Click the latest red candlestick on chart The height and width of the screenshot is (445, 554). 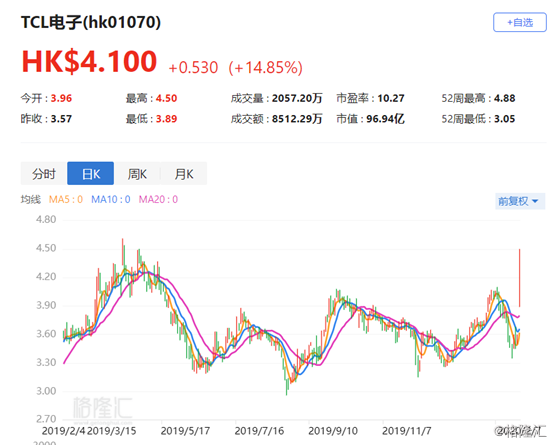(519, 278)
